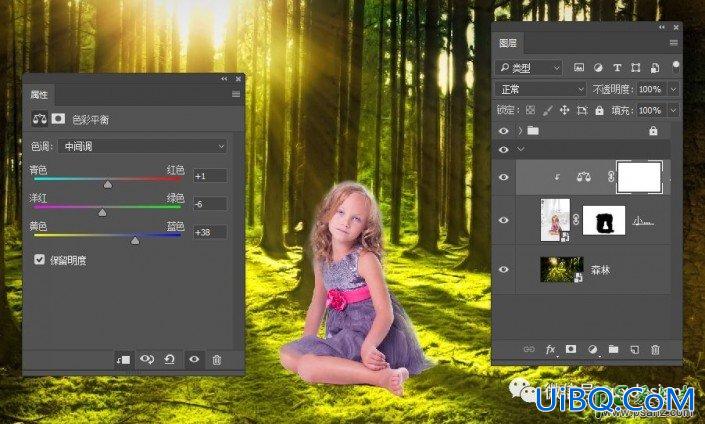Select the 图层 panel tab

508,43
